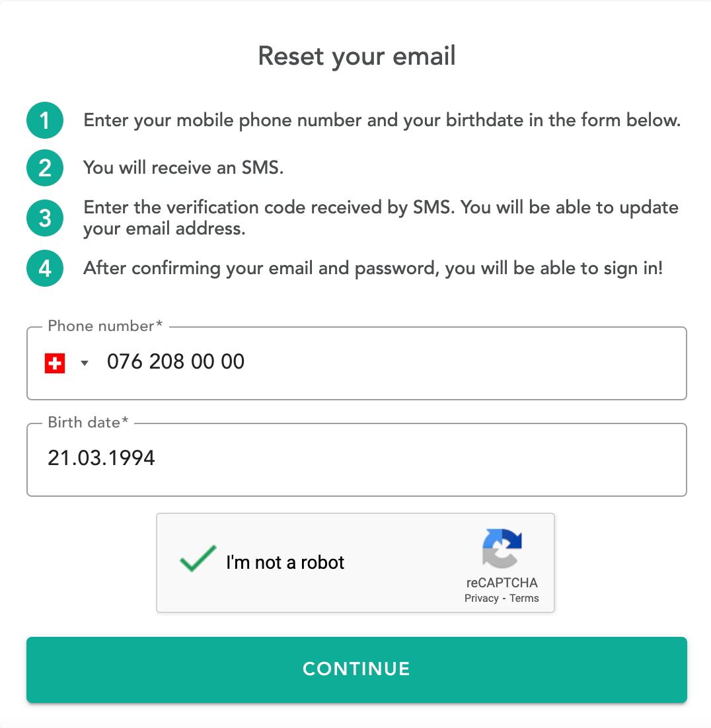Click the CONTINUE button
The width and height of the screenshot is (711, 728).
coord(357,669)
